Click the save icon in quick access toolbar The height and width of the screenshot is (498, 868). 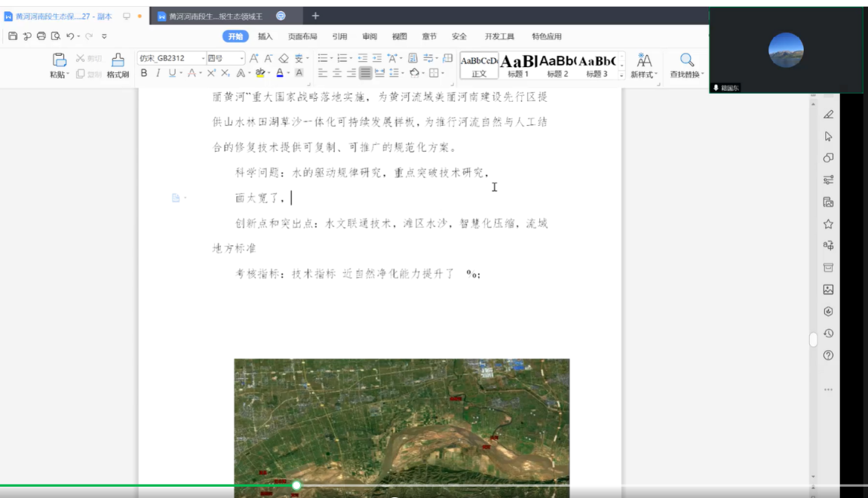point(13,36)
